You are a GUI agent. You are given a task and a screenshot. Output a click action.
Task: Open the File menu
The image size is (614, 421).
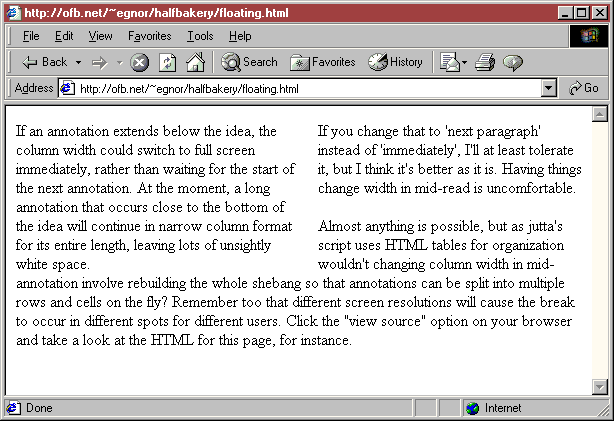click(31, 36)
